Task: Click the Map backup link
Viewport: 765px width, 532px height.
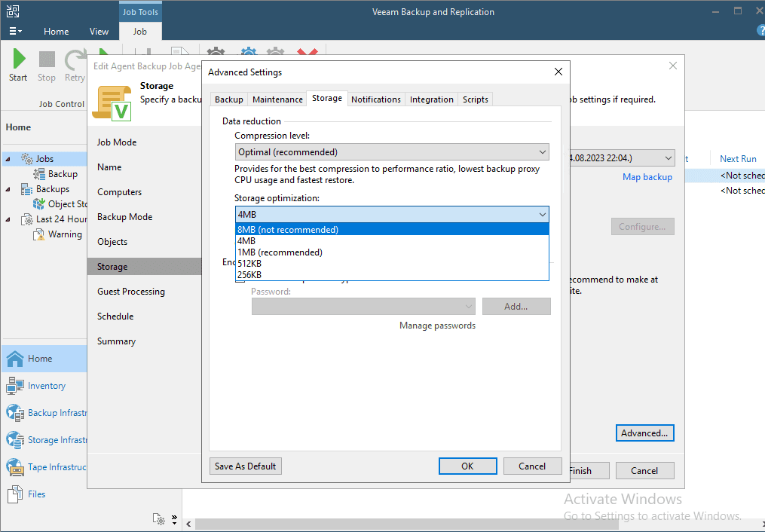Action: pos(647,177)
